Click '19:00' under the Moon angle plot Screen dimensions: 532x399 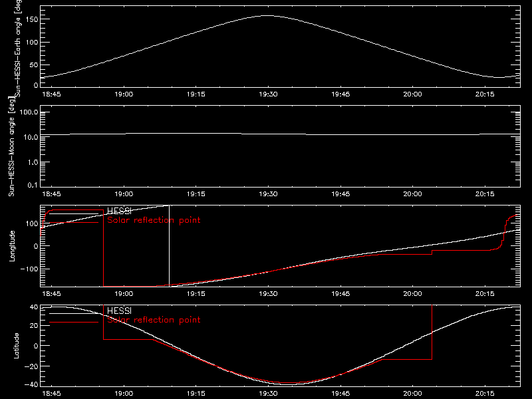click(124, 194)
